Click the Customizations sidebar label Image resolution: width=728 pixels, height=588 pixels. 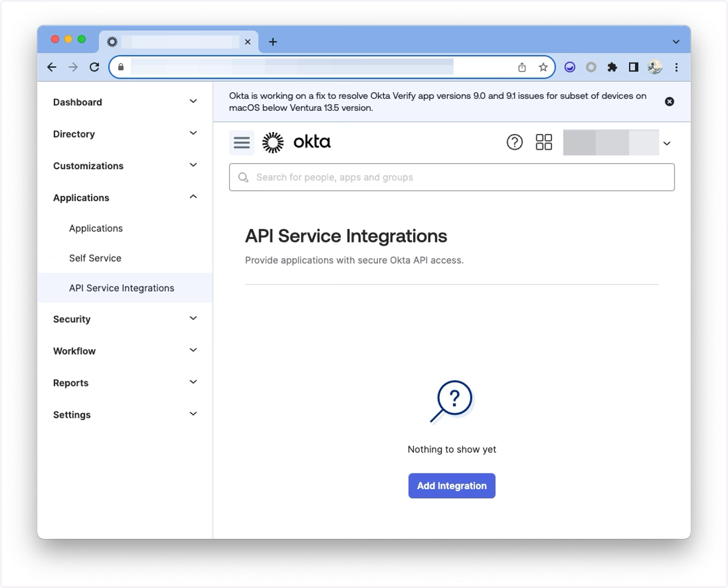point(88,166)
